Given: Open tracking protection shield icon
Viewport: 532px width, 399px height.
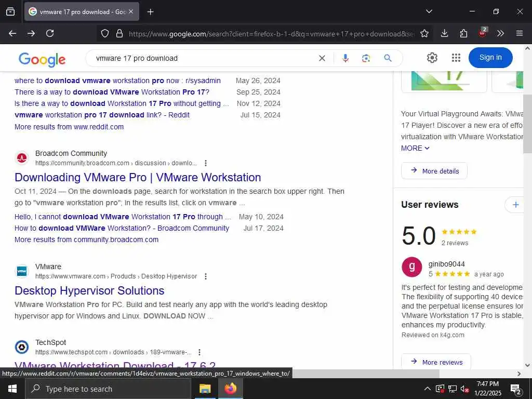Looking at the screenshot, I should click(105, 33).
